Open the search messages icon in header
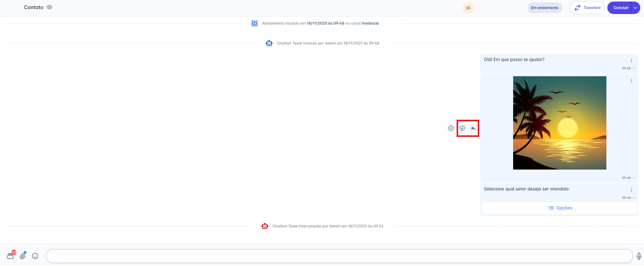644x266 pixels. point(468,8)
